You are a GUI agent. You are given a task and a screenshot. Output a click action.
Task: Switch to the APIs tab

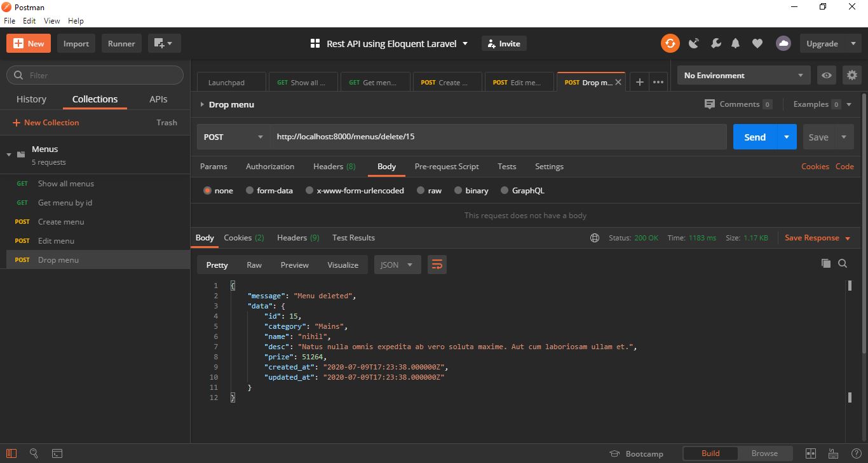point(158,99)
